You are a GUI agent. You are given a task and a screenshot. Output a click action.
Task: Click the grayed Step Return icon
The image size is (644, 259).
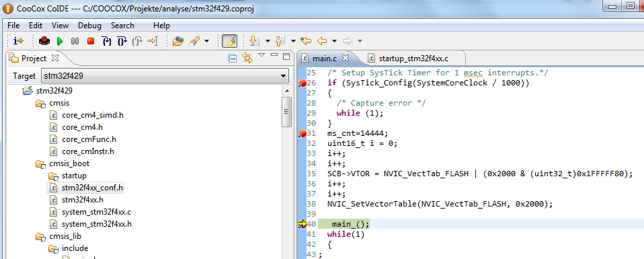click(137, 41)
